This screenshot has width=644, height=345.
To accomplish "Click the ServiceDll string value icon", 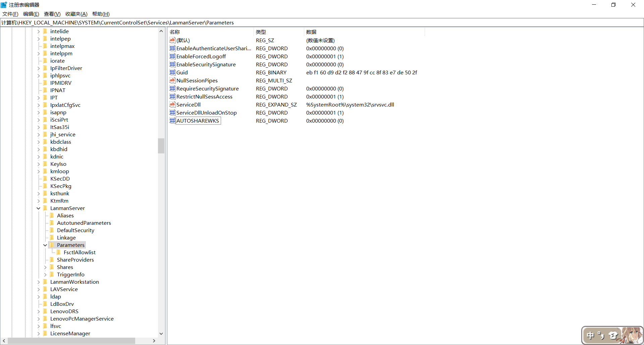I will 172,105.
